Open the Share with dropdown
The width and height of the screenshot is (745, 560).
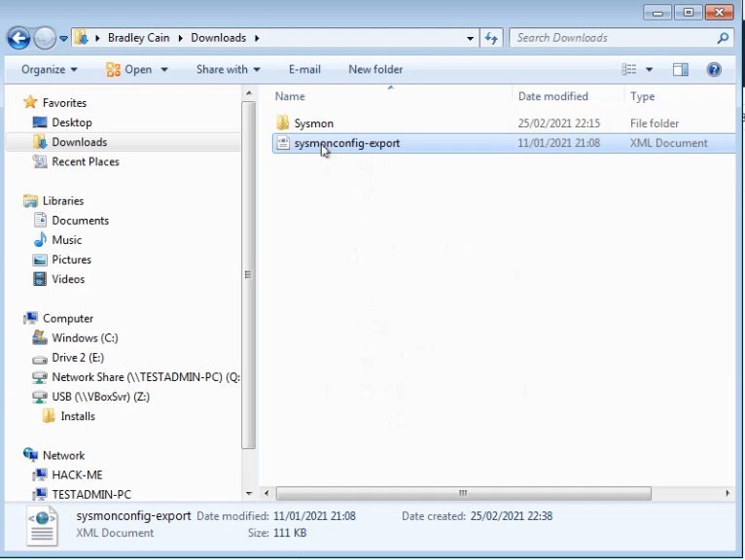228,70
